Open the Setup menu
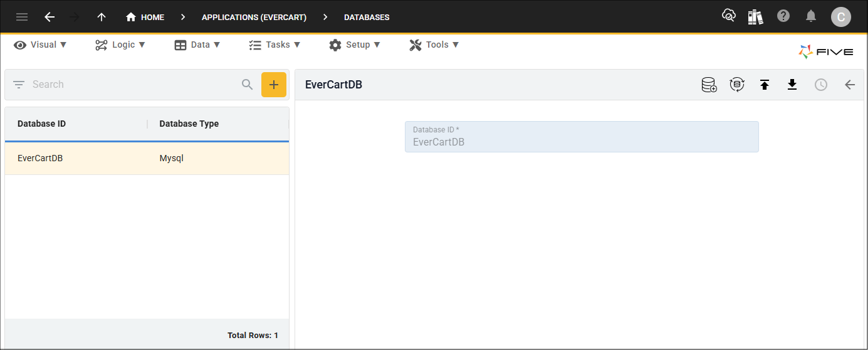Screen dimensions: 868x350 [355, 45]
